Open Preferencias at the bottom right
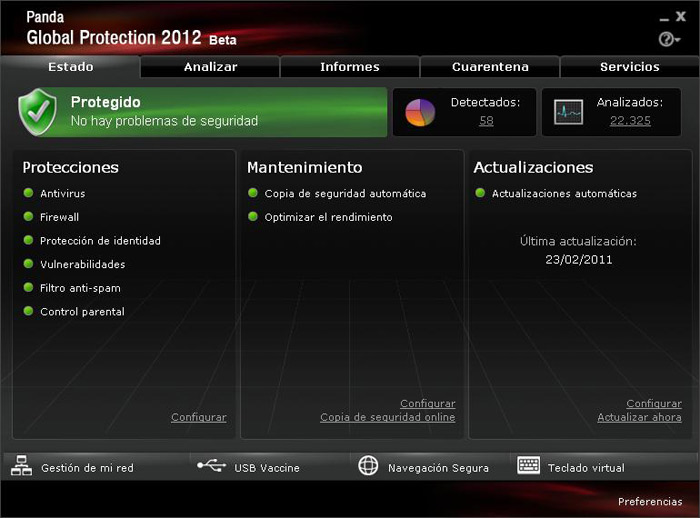 650,501
